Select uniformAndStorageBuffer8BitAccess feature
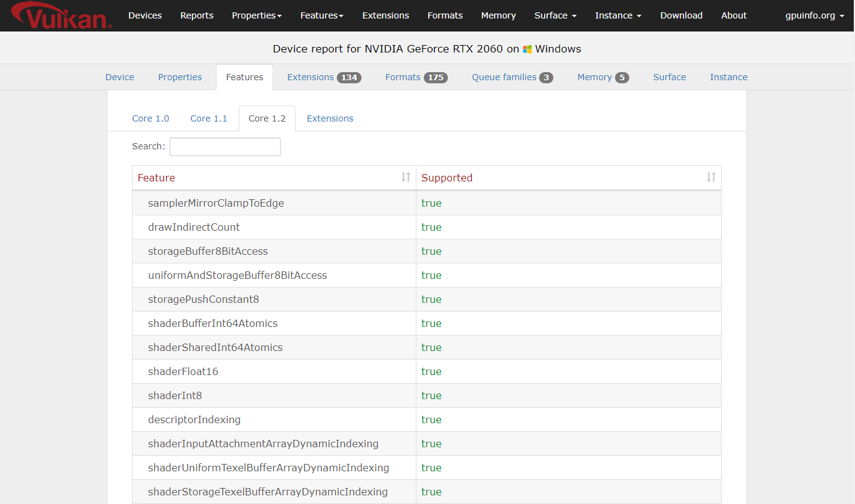Viewport: 855px width, 504px height. pyautogui.click(x=238, y=275)
